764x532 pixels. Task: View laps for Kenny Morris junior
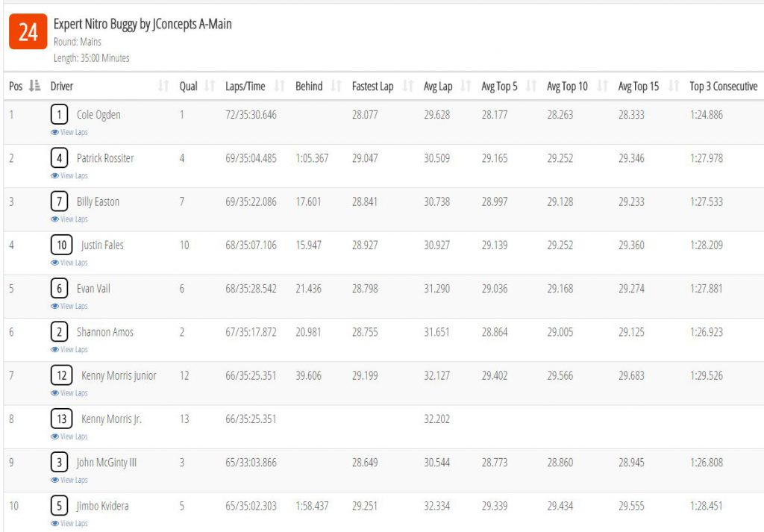click(x=69, y=392)
